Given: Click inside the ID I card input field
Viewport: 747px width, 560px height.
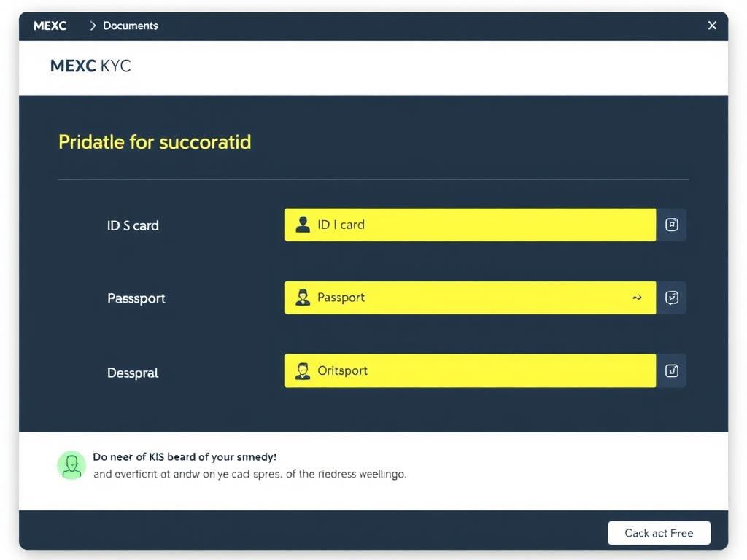Looking at the screenshot, I should [x=470, y=225].
